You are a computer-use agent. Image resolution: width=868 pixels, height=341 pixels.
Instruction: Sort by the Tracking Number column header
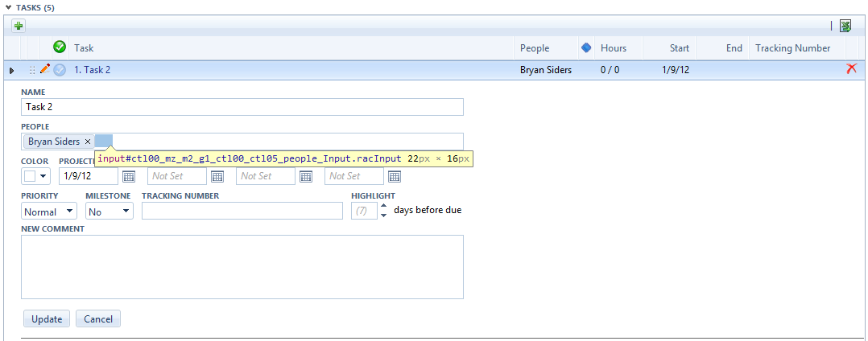point(792,48)
